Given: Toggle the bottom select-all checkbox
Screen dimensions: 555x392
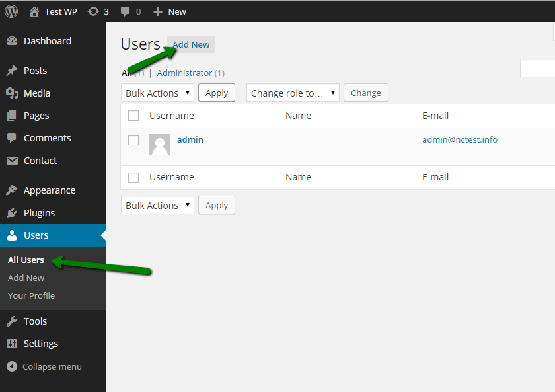Looking at the screenshot, I should coord(133,177).
